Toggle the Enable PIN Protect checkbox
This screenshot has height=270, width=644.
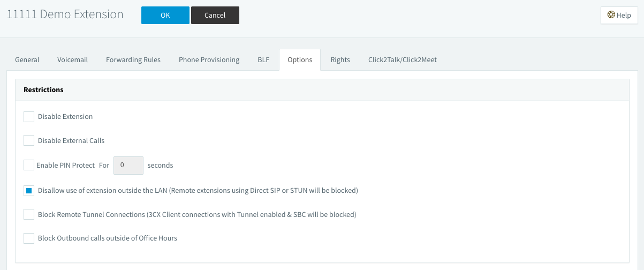pyautogui.click(x=29, y=165)
